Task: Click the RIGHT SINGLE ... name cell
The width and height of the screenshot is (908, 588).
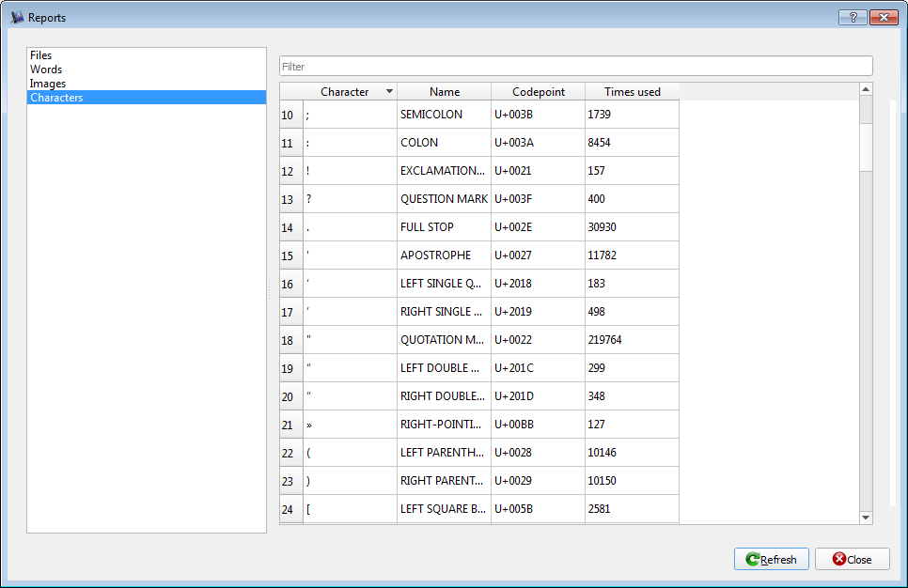Action: [x=445, y=312]
